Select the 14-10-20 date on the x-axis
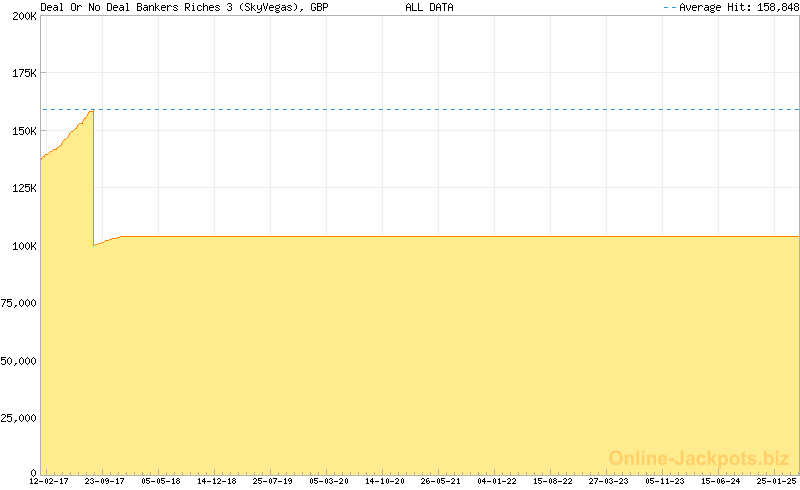The image size is (800, 490). (384, 481)
